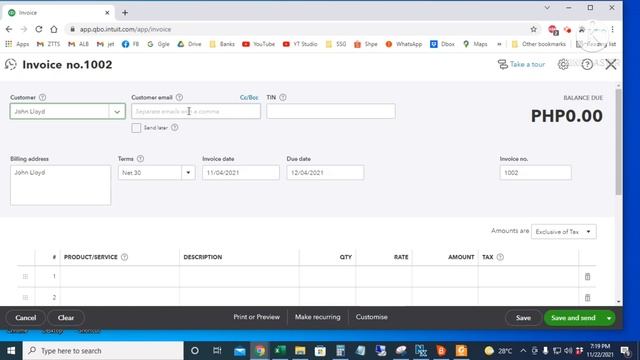Click the Take a tour link
The image size is (640, 360).
click(521, 64)
